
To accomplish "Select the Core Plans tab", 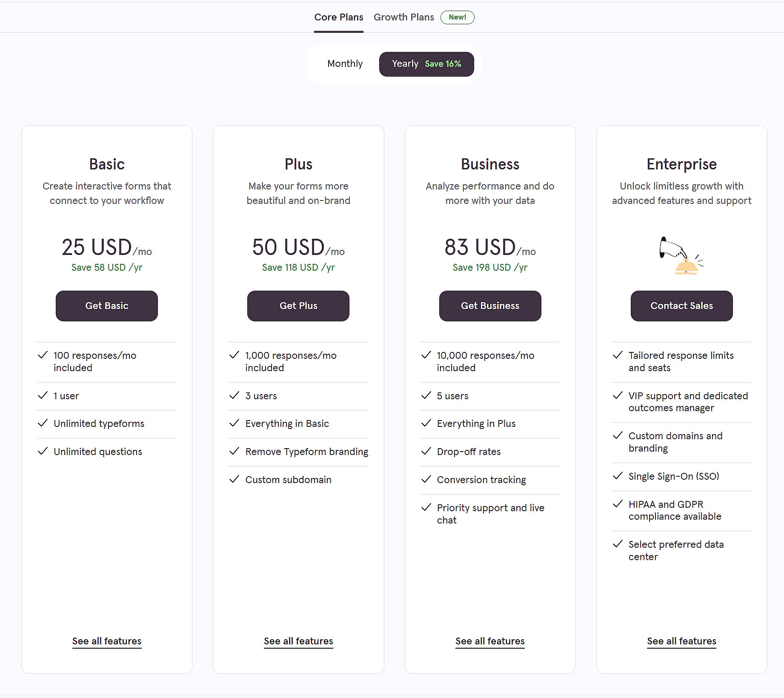I will (338, 17).
